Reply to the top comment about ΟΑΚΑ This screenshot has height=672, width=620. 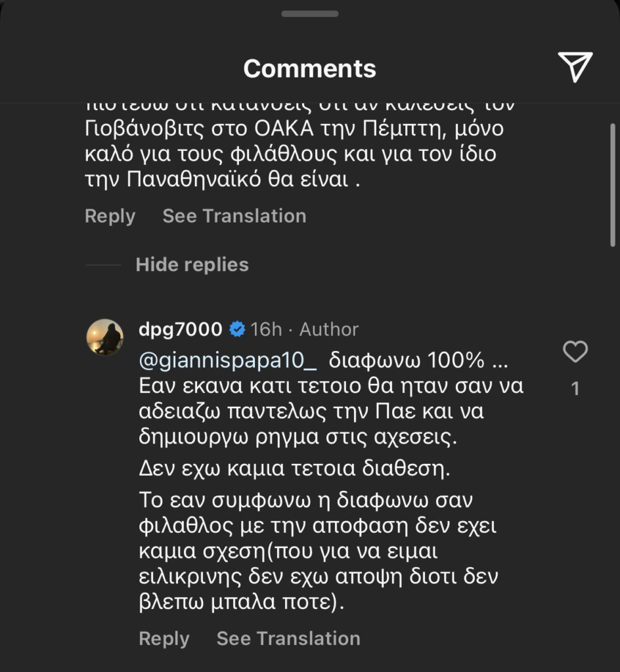110,216
